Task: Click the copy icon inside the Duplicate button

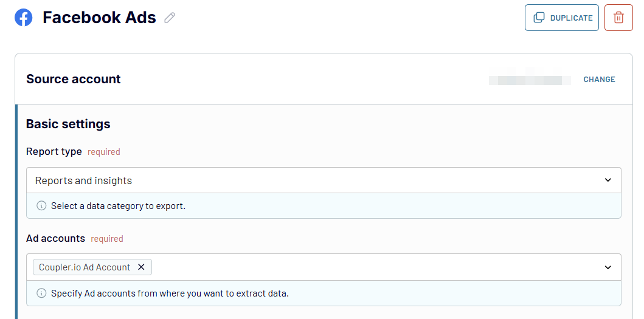Action: coord(539,18)
